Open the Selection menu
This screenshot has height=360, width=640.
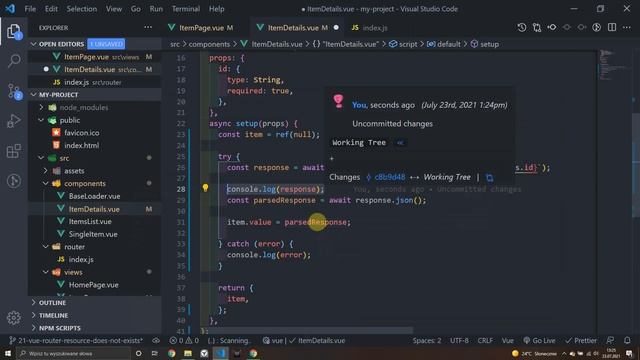tap(82, 9)
